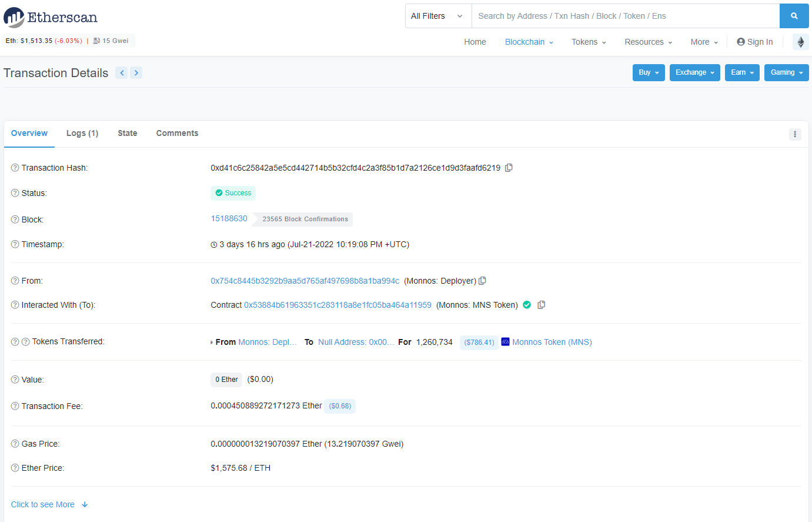Click the clock icon beside timestamp
The width and height of the screenshot is (812, 522).
point(214,245)
